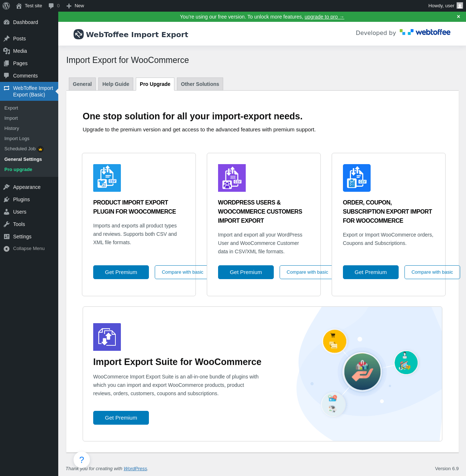Click the WordPress logo in admin bar
The image size is (466, 476).
(6, 6)
